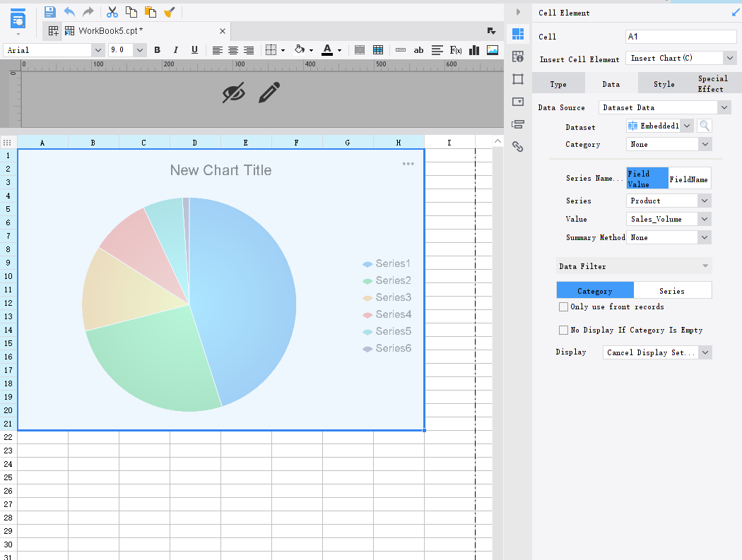Check No Display If Category Is Empty
742x560 pixels.
point(563,330)
